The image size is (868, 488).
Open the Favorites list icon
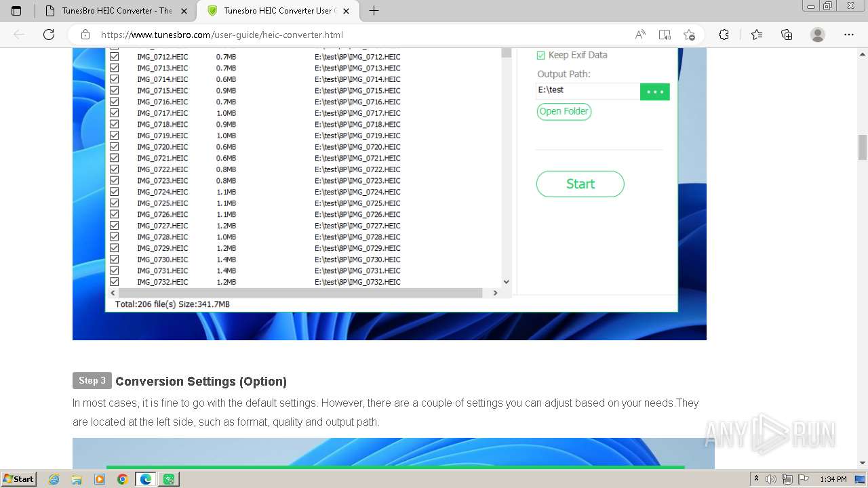pos(757,35)
